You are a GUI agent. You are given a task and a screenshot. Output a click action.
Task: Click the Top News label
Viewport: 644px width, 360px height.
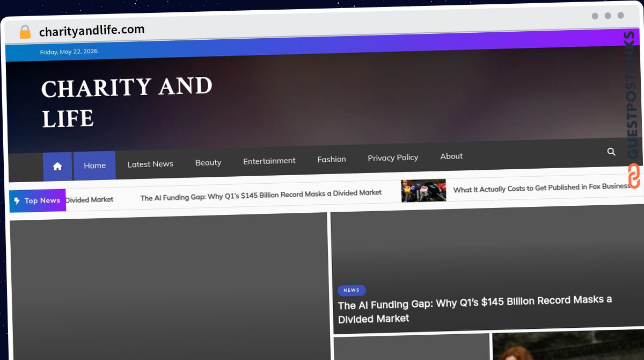[42, 200]
